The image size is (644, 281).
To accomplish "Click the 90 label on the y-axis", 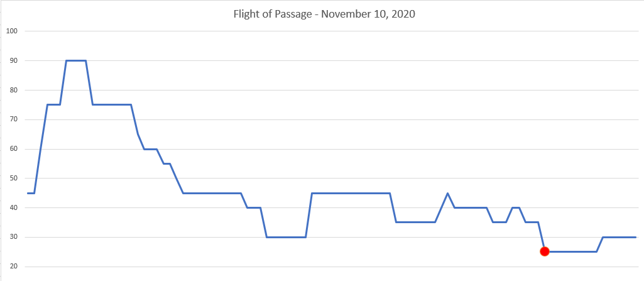I will click(x=14, y=60).
